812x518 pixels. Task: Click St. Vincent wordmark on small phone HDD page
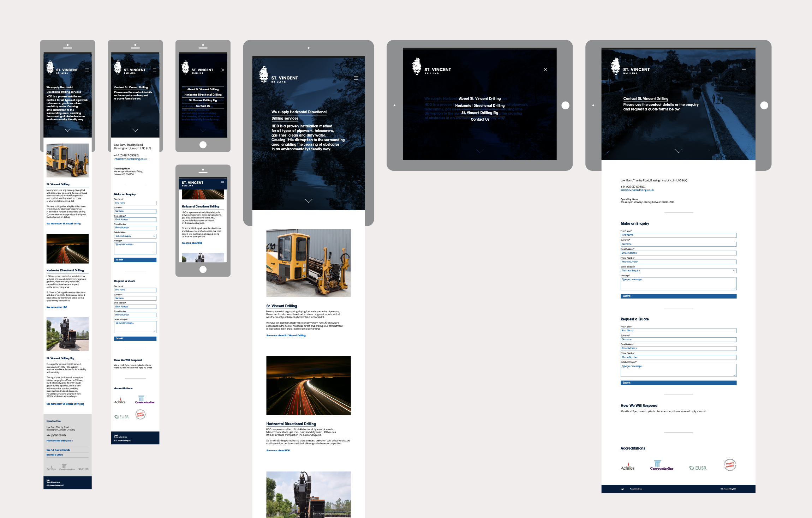tap(192, 183)
